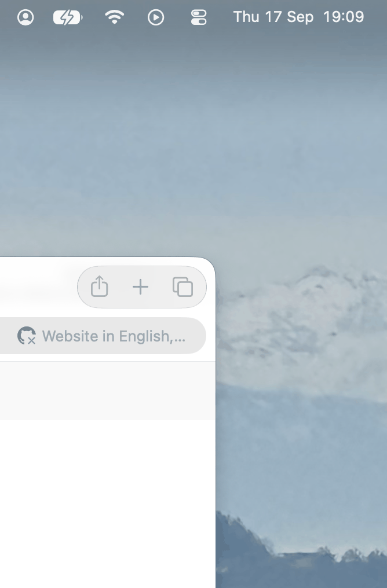Click empty toolbar space left of Share
The image size is (387, 588).
coord(38,287)
